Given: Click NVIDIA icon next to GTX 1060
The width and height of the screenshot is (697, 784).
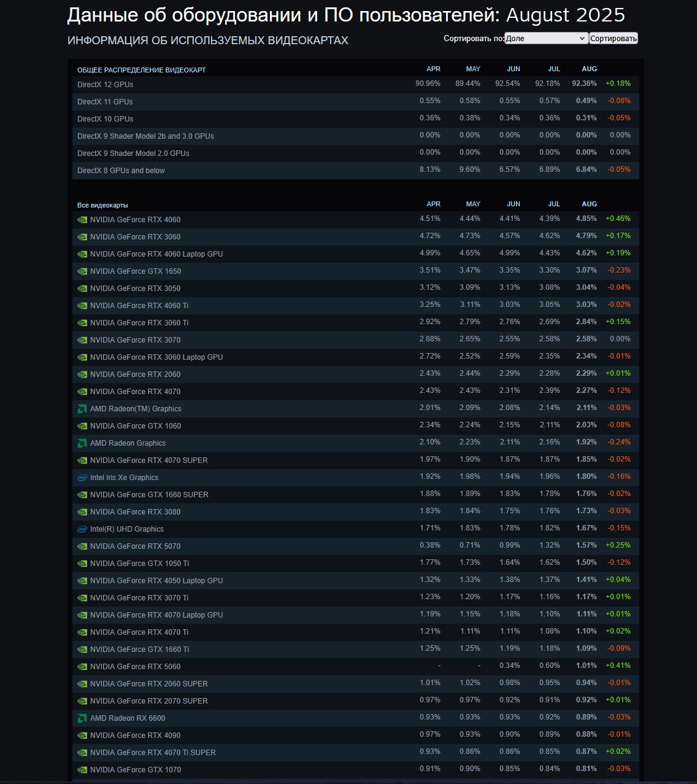Looking at the screenshot, I should [x=82, y=425].
